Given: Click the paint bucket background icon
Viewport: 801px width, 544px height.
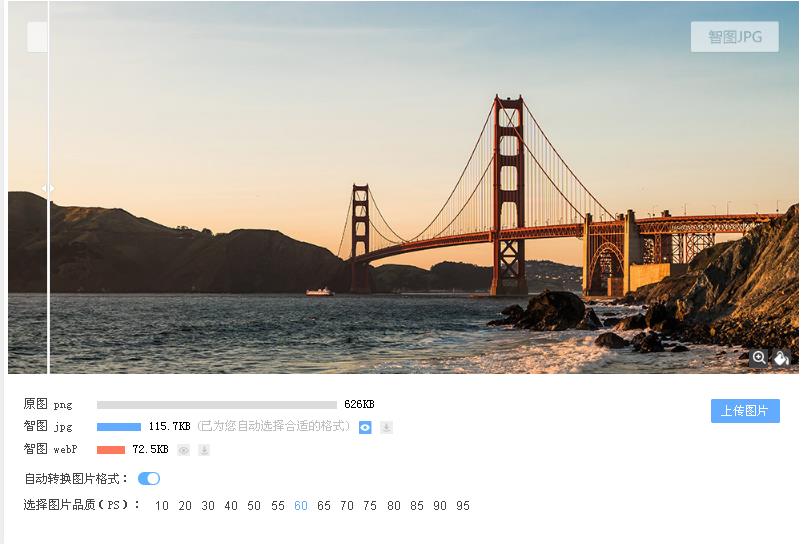Looking at the screenshot, I should (781, 358).
